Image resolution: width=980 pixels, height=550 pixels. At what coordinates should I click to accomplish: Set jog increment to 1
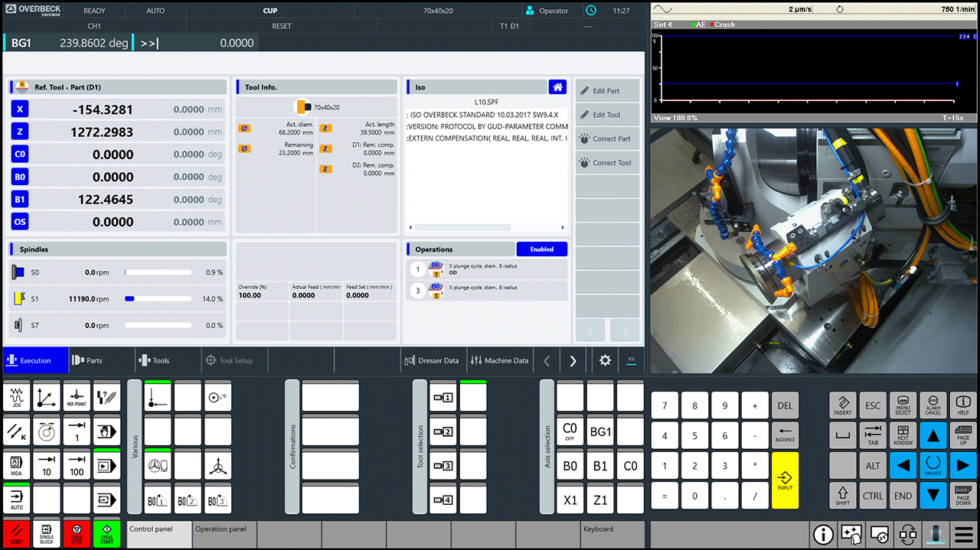(77, 431)
